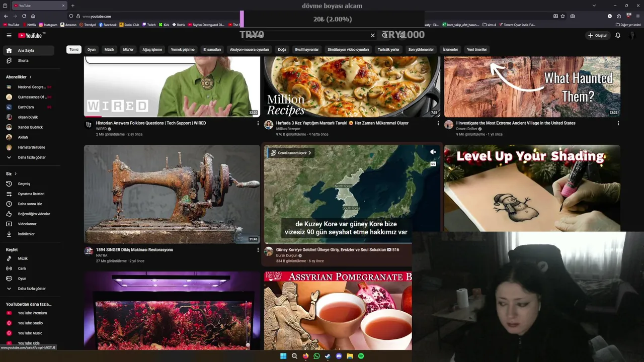Expand the Siz section chevron
This screenshot has width=644, height=362.
coord(16,174)
